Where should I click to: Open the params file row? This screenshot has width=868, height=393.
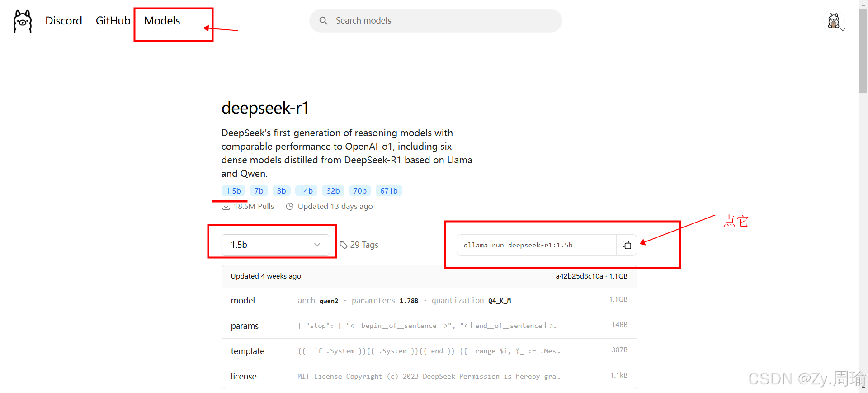tap(429, 326)
